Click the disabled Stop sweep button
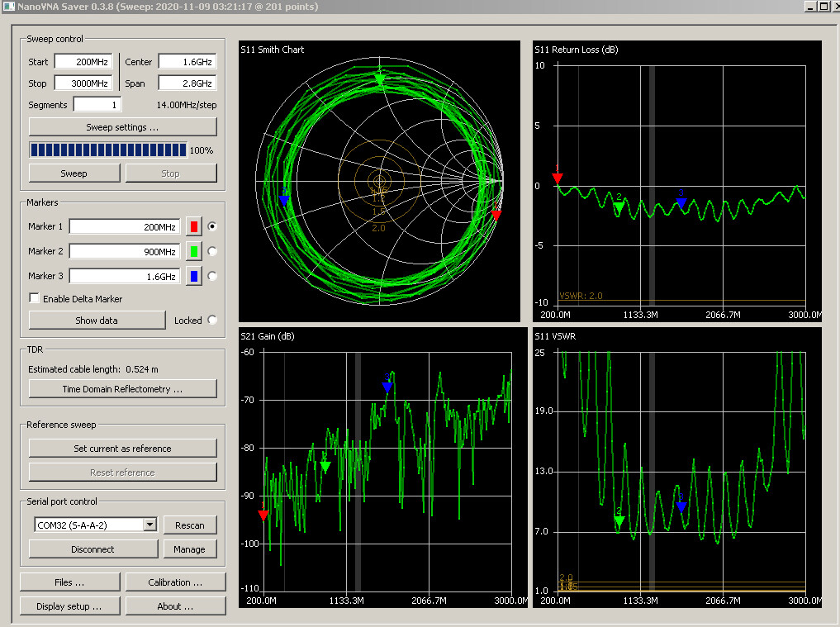The image size is (840, 627). point(171,173)
